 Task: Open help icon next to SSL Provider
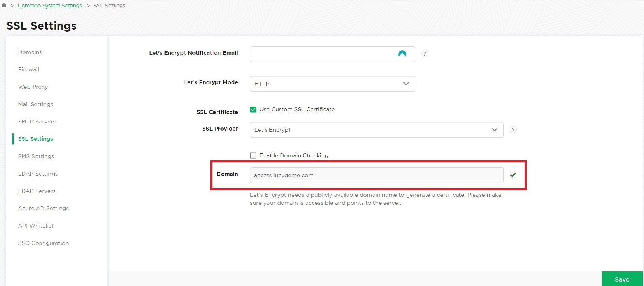tap(513, 129)
